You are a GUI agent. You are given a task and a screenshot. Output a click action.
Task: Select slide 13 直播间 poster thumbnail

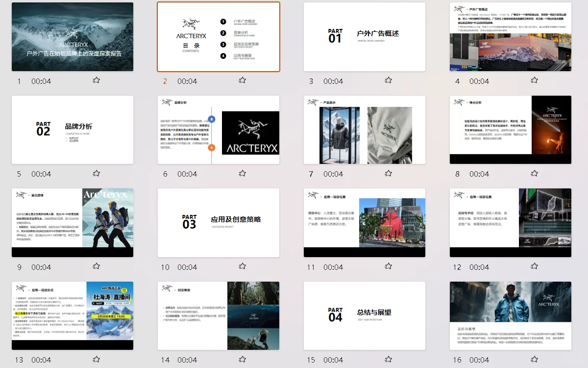point(73,315)
